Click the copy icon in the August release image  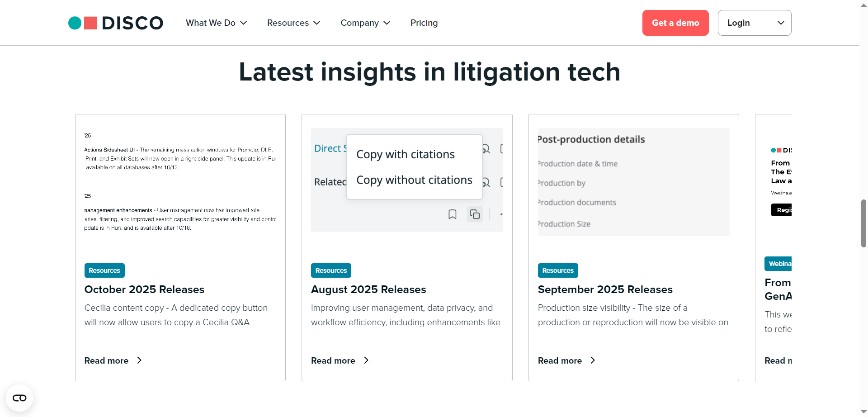click(x=475, y=214)
